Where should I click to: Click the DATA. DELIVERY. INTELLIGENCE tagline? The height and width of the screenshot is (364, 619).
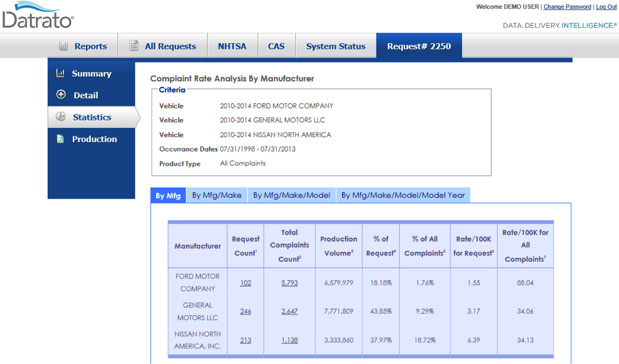559,25
